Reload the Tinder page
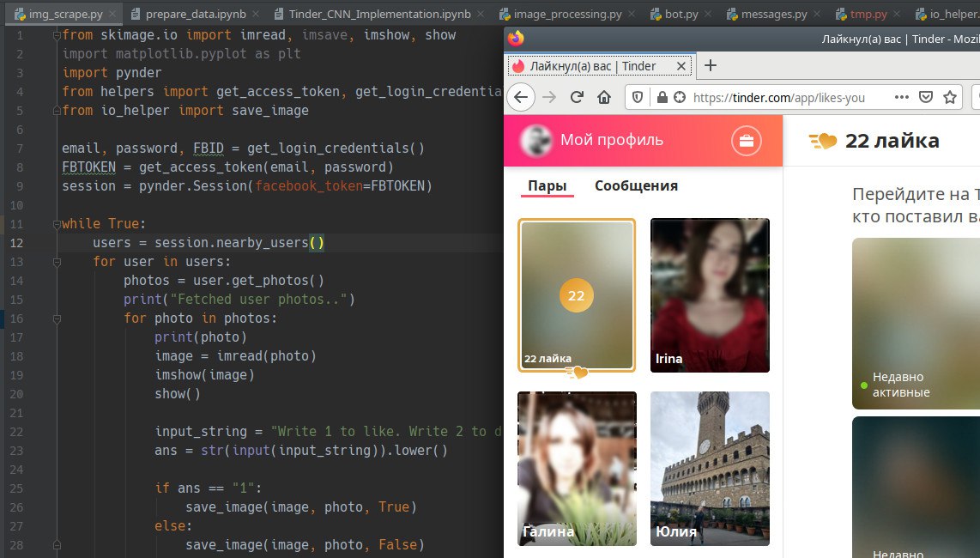Viewport: 980px width, 558px height. (x=577, y=97)
